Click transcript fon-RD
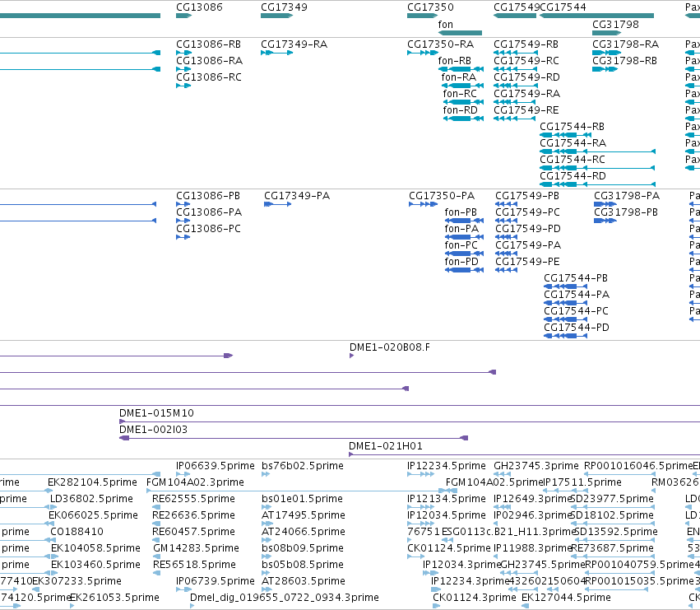The width and height of the screenshot is (700, 610). (461, 110)
